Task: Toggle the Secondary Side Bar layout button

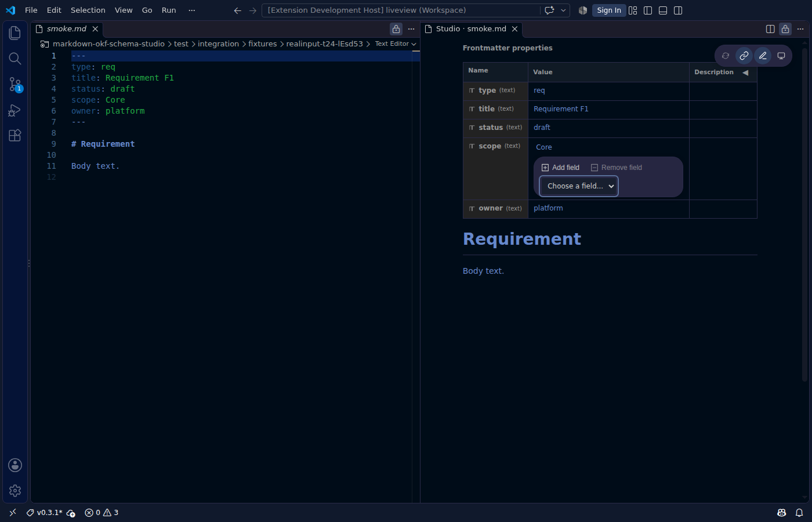Action: (678, 10)
